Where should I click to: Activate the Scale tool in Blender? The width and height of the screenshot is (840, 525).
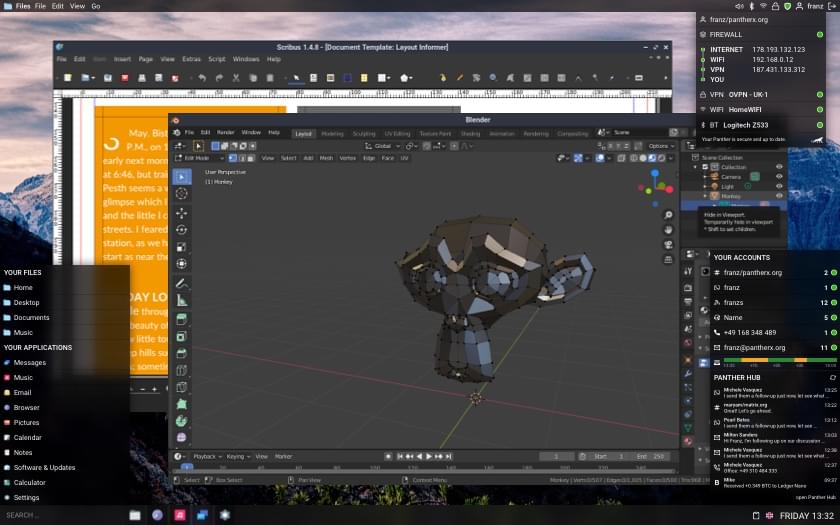coord(182,247)
